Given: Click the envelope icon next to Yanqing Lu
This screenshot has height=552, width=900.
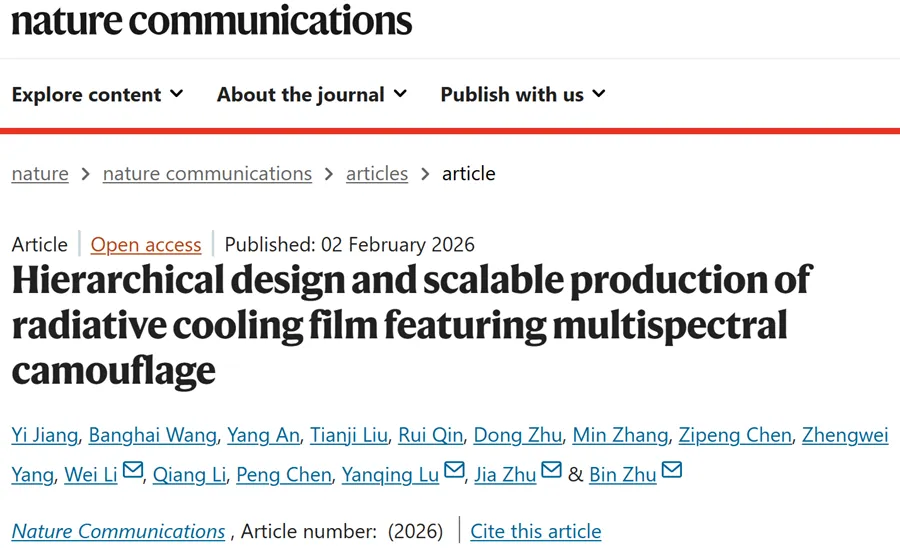Looking at the screenshot, I should [454, 471].
